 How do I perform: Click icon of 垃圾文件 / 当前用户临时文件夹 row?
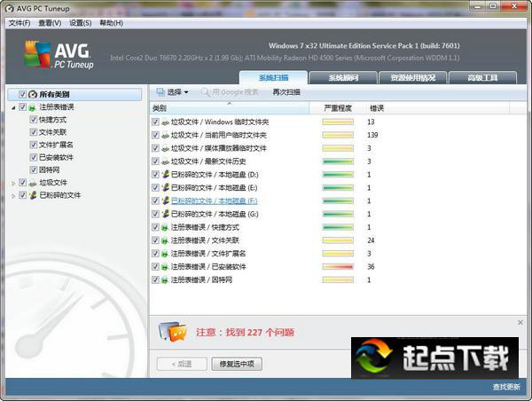coord(165,136)
